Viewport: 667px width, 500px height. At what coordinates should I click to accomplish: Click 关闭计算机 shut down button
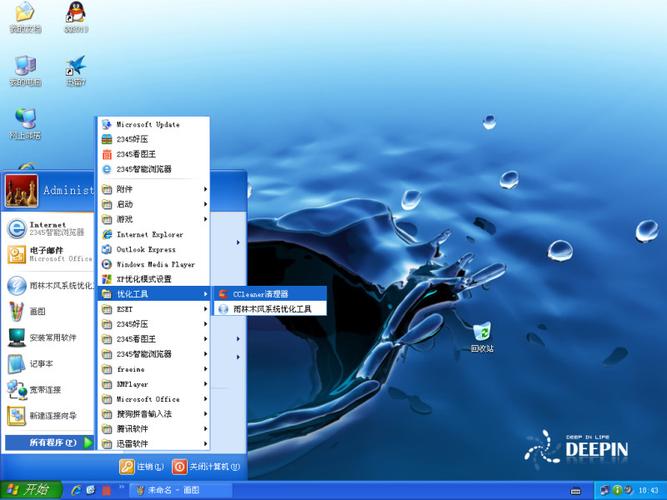206,467
